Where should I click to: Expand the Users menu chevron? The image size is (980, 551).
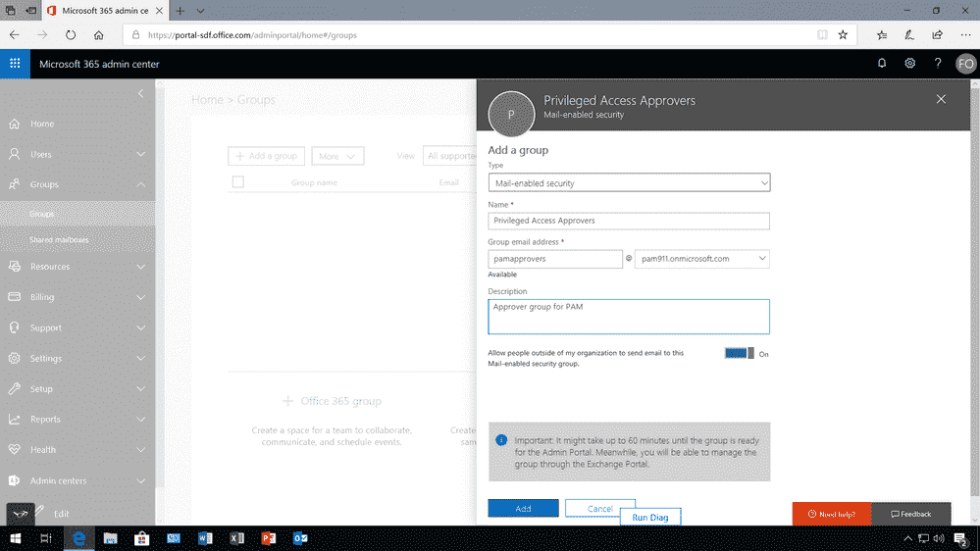point(140,154)
